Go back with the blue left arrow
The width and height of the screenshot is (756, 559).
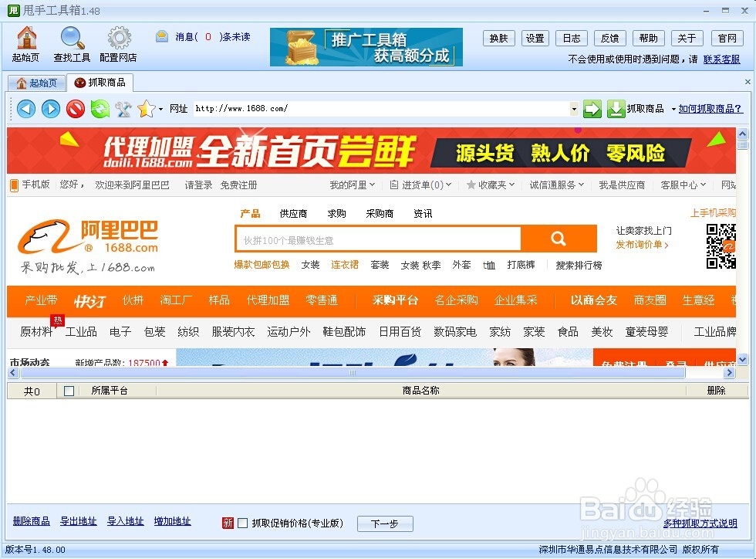point(26,109)
